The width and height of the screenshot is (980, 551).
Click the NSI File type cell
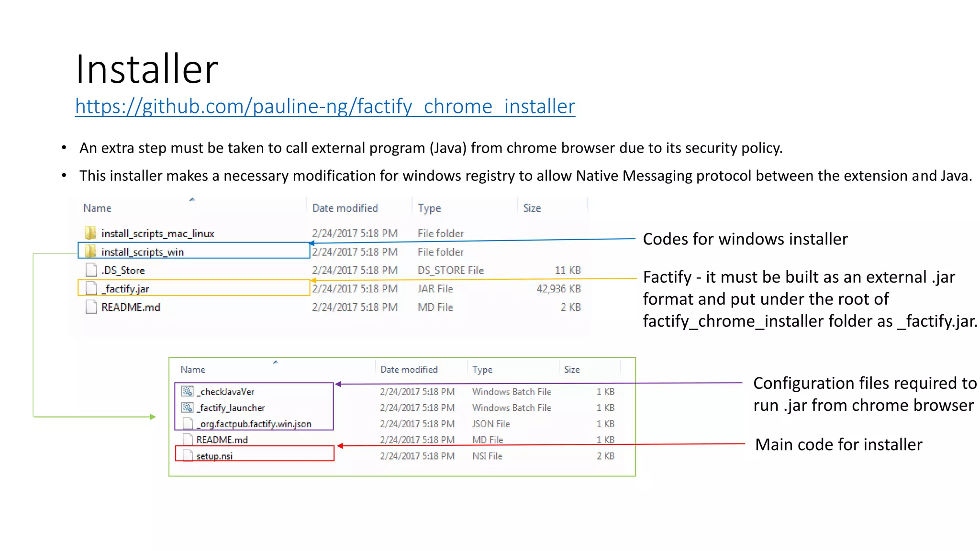pos(487,456)
